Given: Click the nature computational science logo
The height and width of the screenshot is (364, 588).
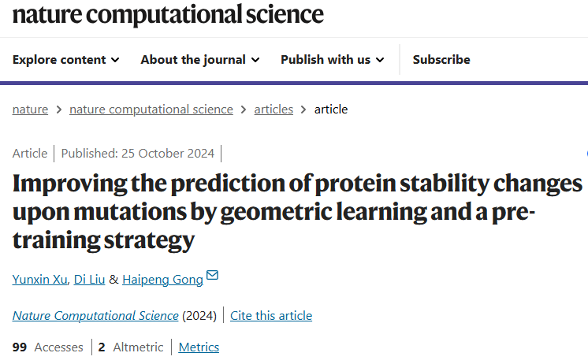Looking at the screenshot, I should 168,13.
